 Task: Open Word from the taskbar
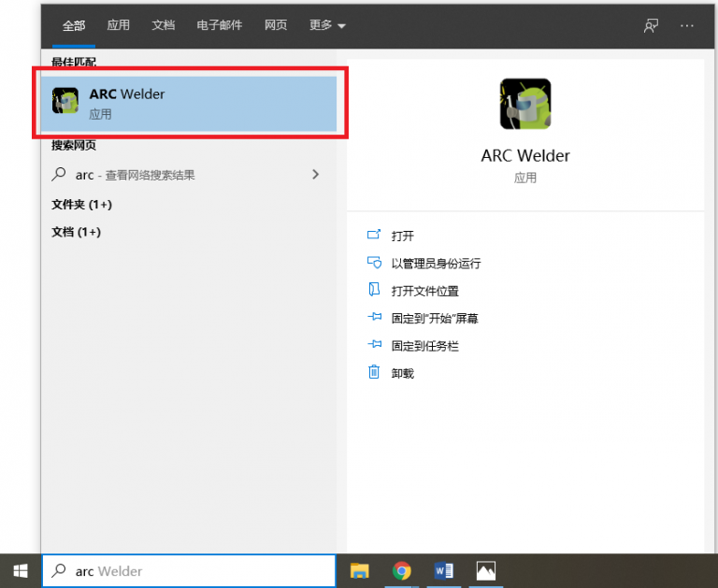click(444, 570)
